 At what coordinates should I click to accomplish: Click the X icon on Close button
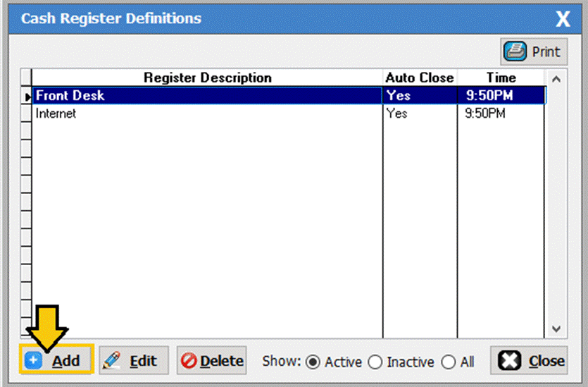tap(508, 361)
